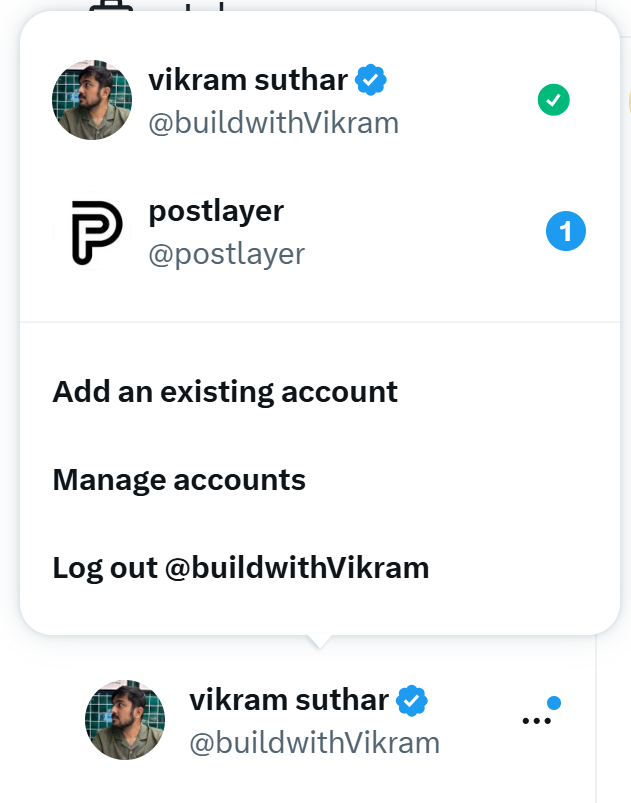Click the popup's pointer arrow above the bottom bar
Viewport: 631px width, 803px height.
(320, 641)
